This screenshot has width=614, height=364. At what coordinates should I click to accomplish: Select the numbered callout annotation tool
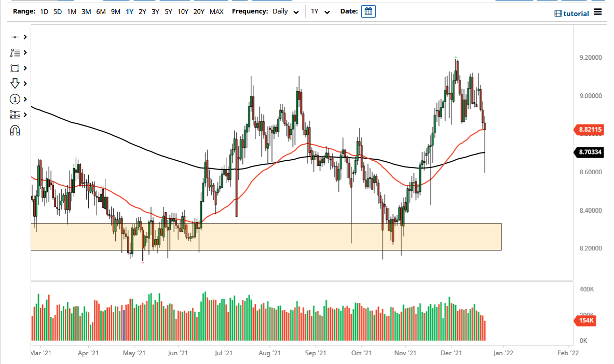pos(15,99)
